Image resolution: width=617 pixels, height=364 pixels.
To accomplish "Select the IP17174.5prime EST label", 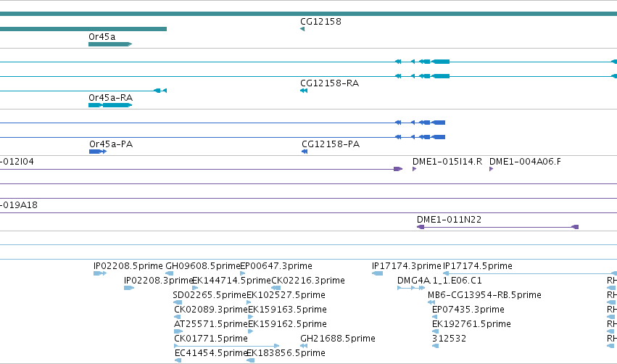I will [x=478, y=266].
